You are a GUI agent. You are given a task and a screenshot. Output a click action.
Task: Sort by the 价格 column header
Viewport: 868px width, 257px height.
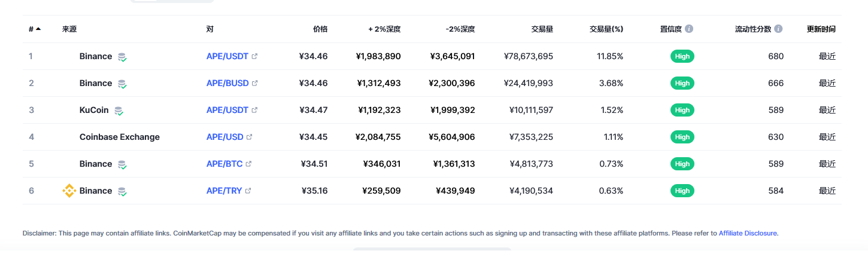pos(320,29)
